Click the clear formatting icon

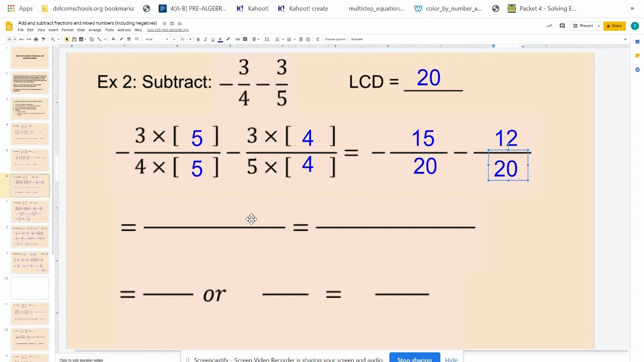point(317,39)
